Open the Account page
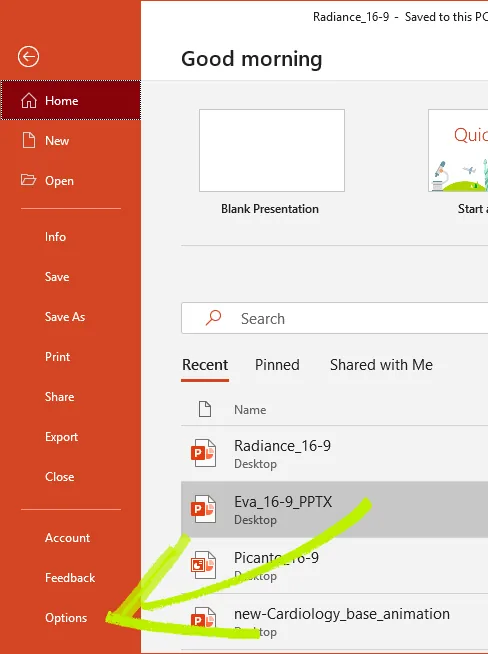Viewport: 488px width, 654px height. (x=68, y=538)
